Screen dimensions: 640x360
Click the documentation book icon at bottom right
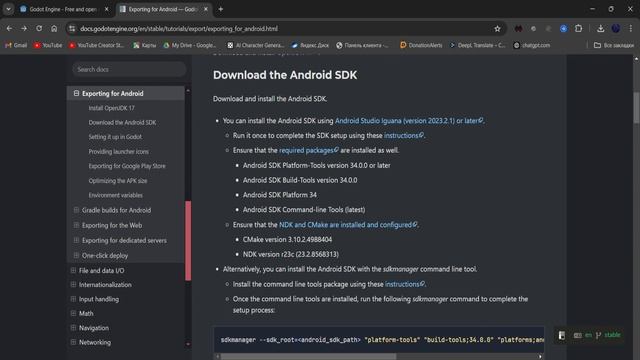(x=562, y=336)
